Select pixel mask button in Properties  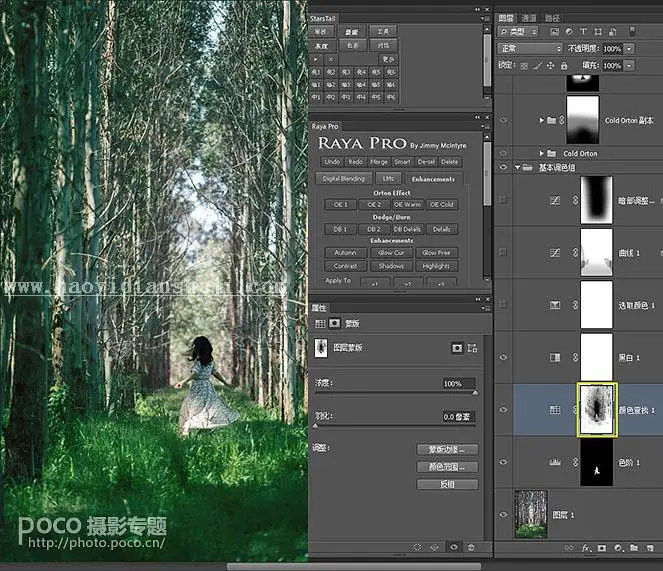click(x=457, y=348)
